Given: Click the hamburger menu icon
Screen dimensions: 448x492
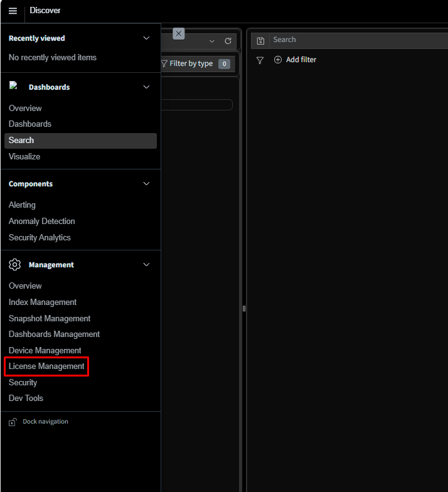Looking at the screenshot, I should (x=13, y=11).
